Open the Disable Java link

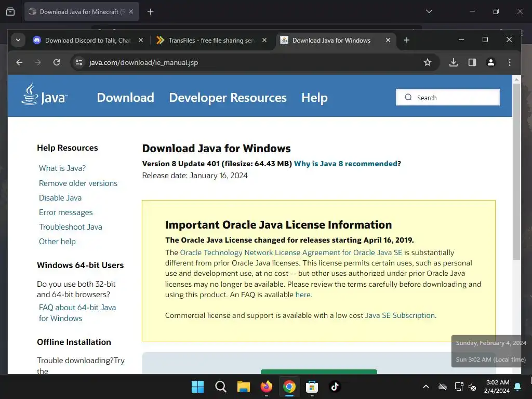click(60, 198)
